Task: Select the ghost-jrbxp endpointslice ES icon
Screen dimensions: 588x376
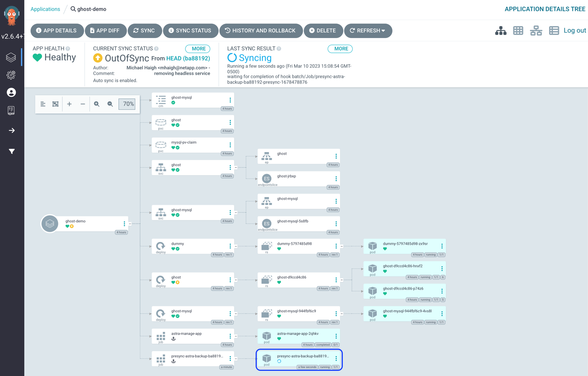Action: (x=267, y=179)
